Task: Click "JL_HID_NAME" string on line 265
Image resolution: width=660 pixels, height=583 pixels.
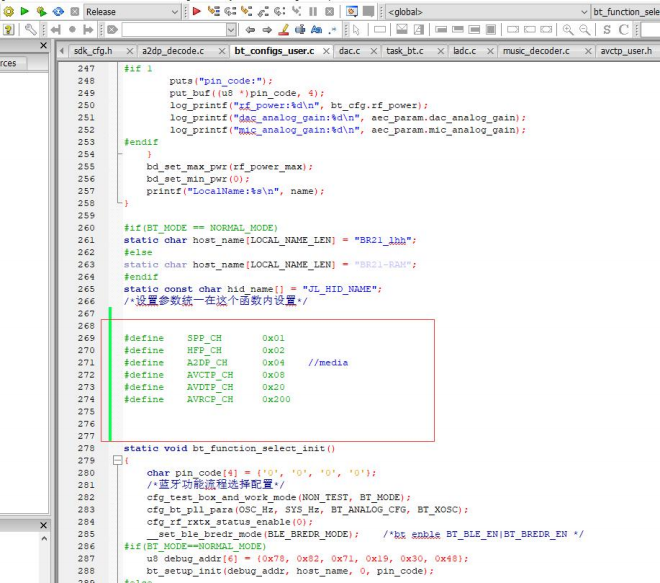Action: (339, 289)
